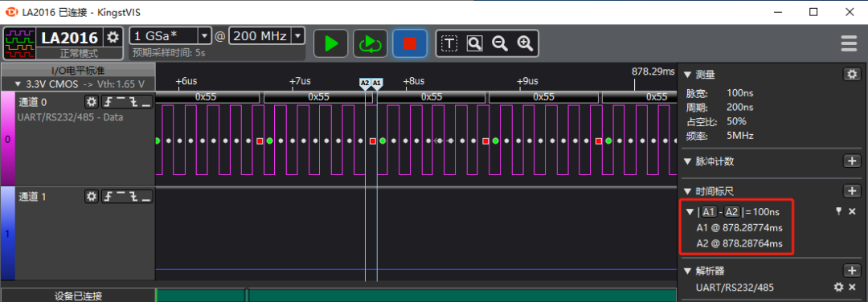Viewport: 868px width, 302px height.
Task: Click the +9us time ruler tick
Action: [526, 81]
